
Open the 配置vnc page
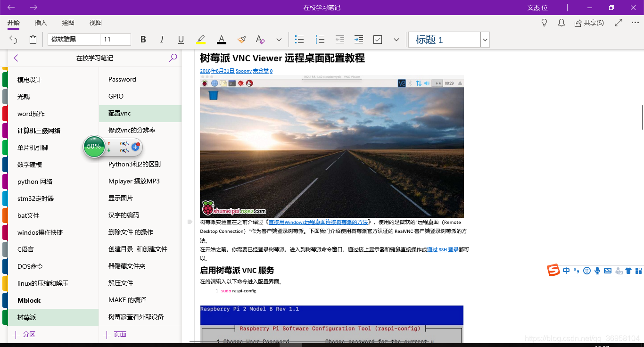[140, 114]
